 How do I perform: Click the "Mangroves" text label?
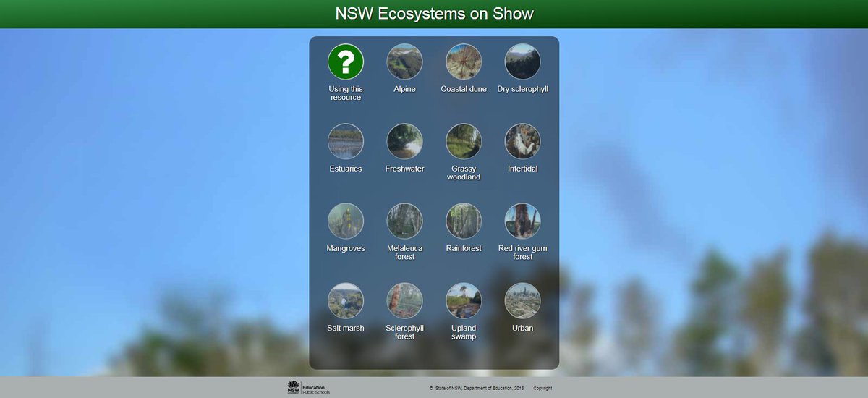[346, 248]
